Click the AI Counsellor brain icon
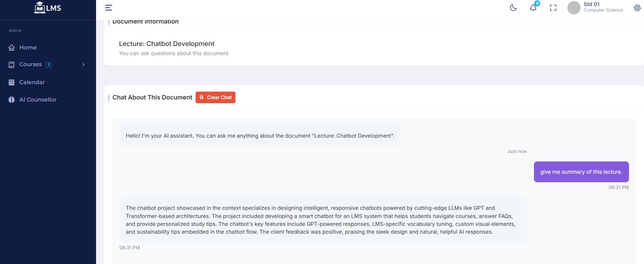The width and height of the screenshot is (644, 264). 12,99
